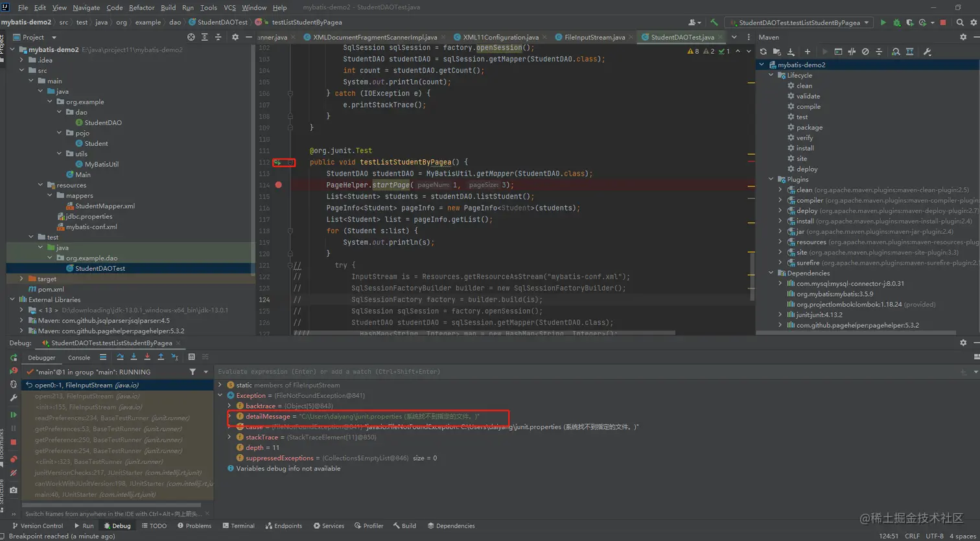Show Maven dependencies diagram icon
The image size is (980, 541).
point(909,52)
